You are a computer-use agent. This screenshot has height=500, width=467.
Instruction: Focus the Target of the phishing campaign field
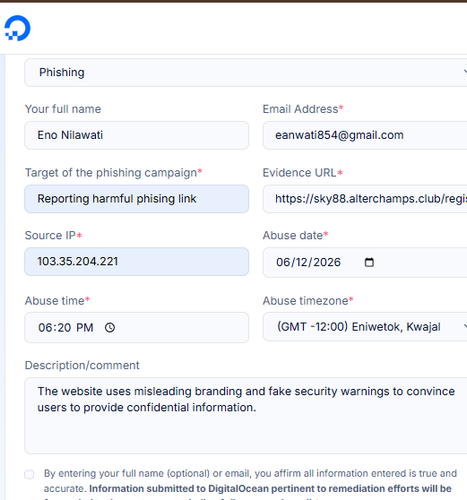click(137, 199)
